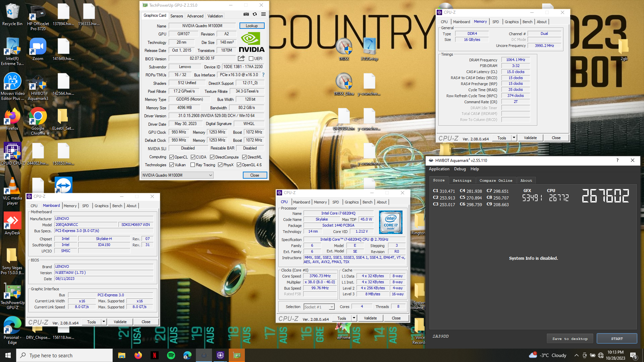Click the START button in HWBOT Aquamark

click(616, 339)
